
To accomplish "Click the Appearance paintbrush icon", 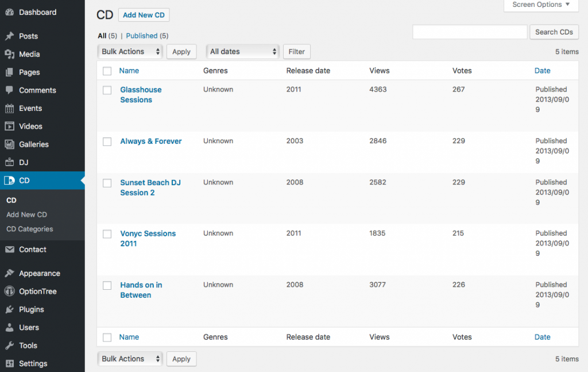I will (x=10, y=273).
